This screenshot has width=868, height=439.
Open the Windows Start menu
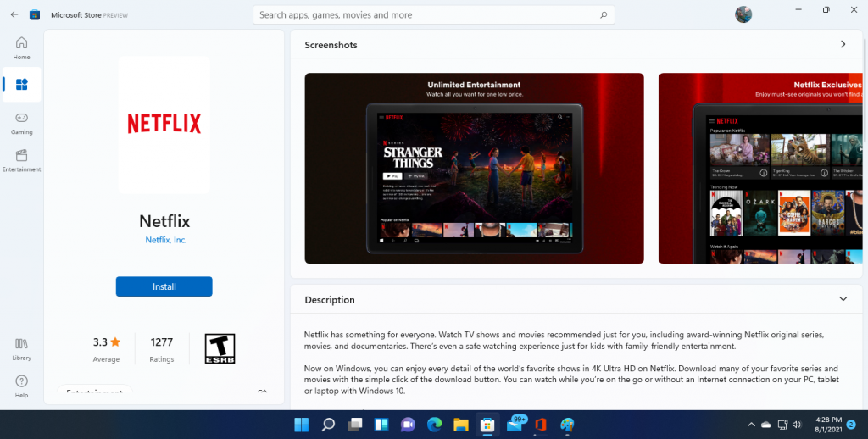point(301,425)
